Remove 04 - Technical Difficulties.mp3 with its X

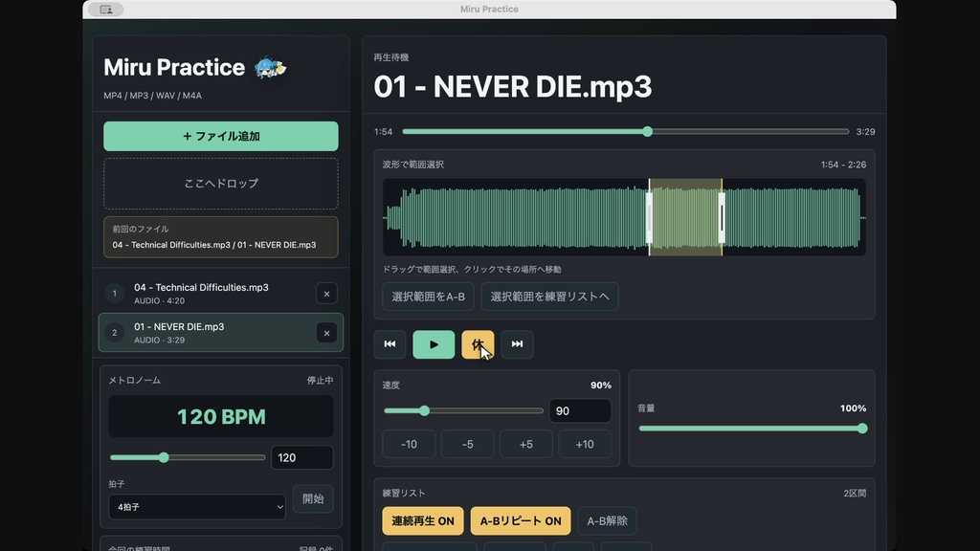tap(326, 294)
